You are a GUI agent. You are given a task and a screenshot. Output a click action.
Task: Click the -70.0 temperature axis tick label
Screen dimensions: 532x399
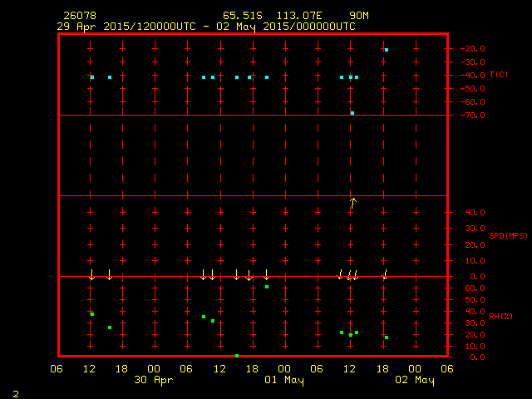[471, 115]
